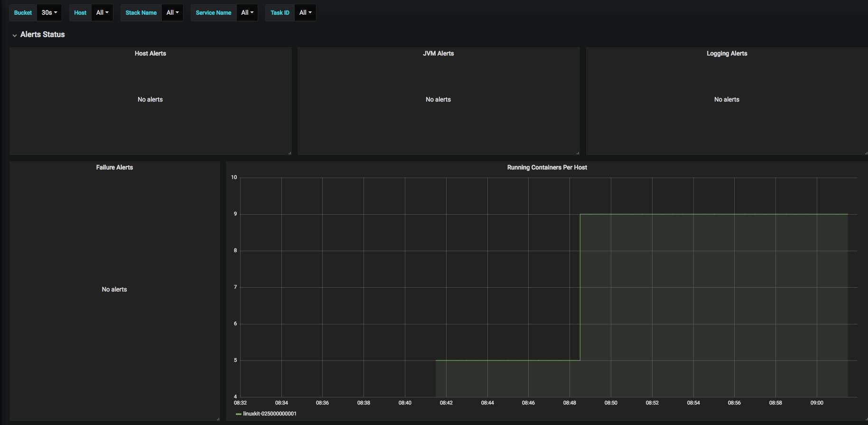Viewport: 868px width, 425px height.
Task: Click the Alerts Status collapse chevron icon
Action: click(x=15, y=35)
